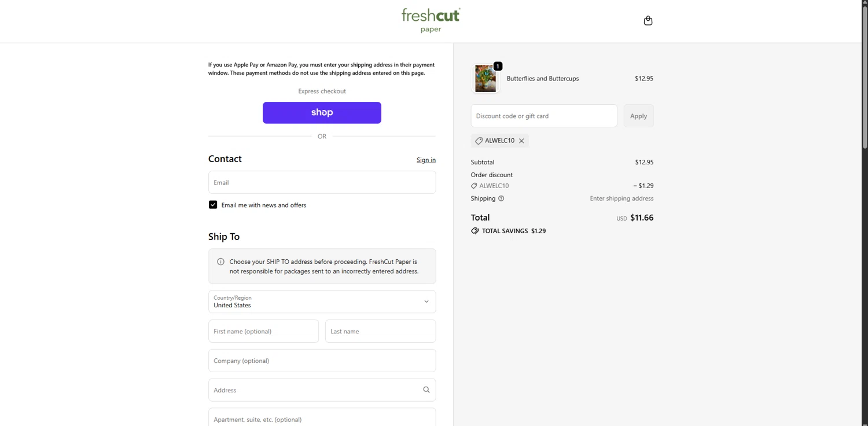The height and width of the screenshot is (426, 868).
Task: Remove the ALWELC10 discount code tag
Action: point(521,141)
